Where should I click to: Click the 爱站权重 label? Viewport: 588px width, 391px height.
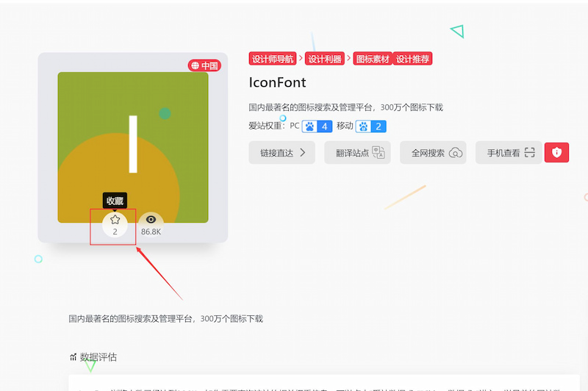tap(266, 126)
